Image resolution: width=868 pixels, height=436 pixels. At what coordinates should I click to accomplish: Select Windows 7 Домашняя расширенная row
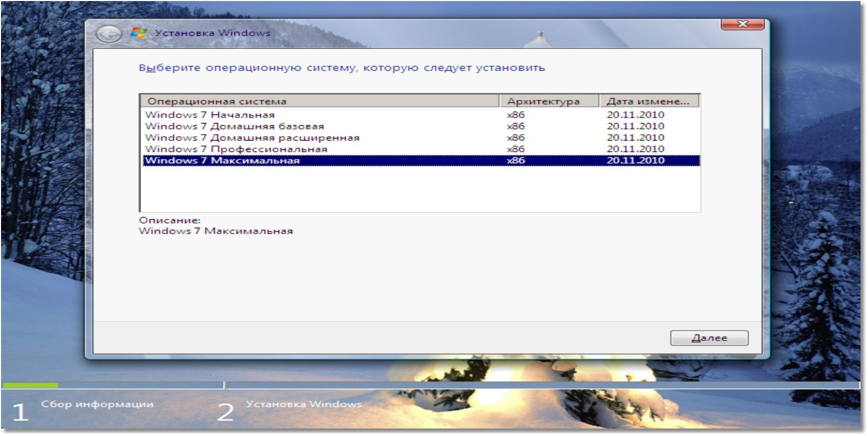(421, 137)
